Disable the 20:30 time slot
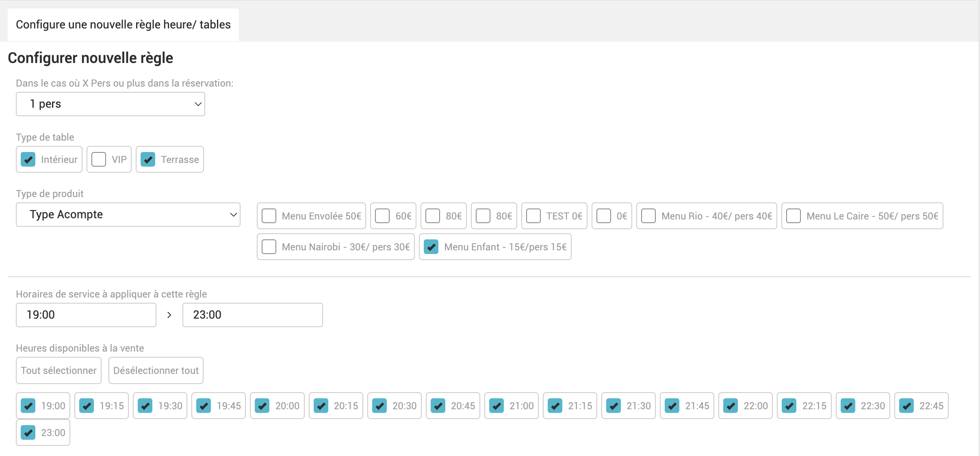 379,406
